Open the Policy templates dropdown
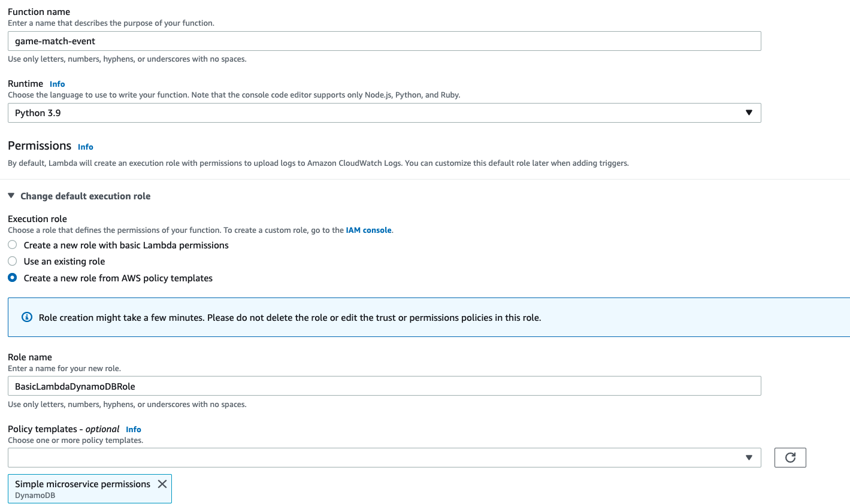This screenshot has height=504, width=850. click(x=384, y=457)
